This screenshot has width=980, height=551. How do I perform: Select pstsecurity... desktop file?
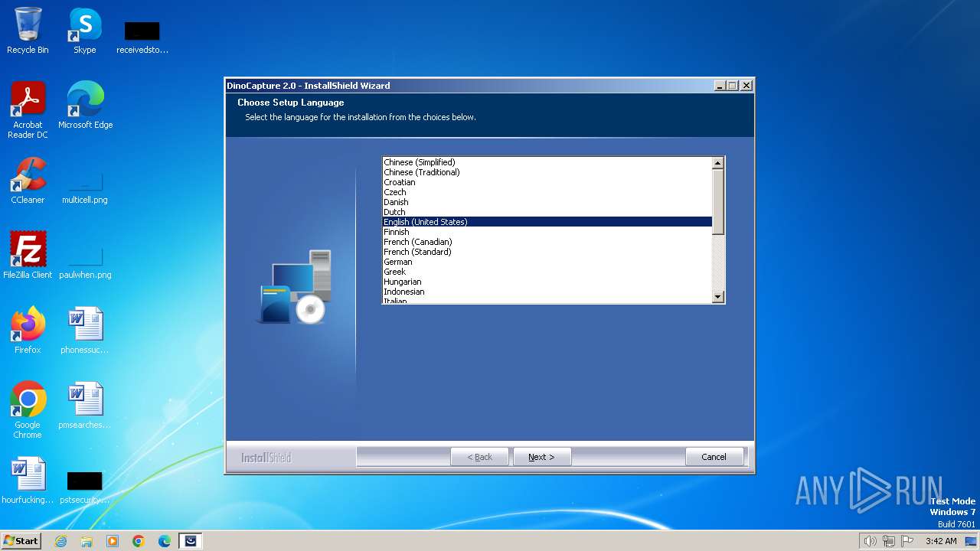(x=85, y=487)
